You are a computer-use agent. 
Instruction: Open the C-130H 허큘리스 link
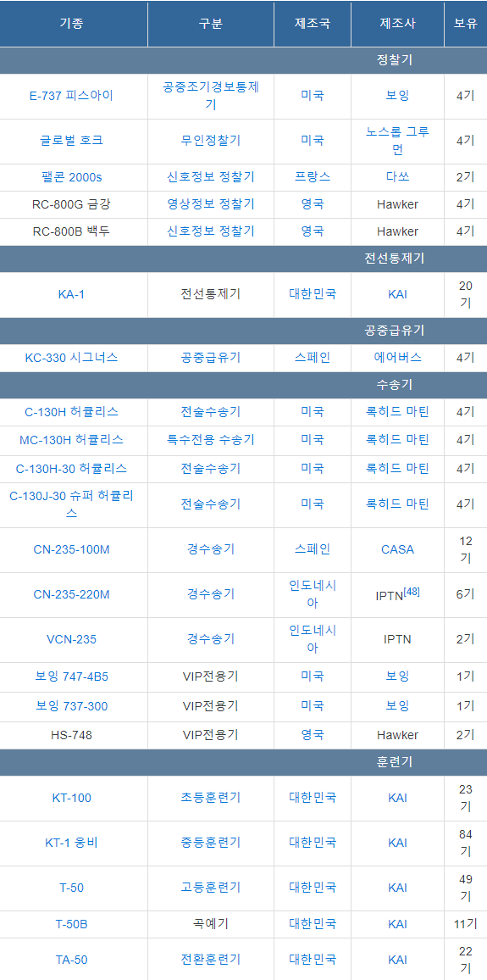pyautogui.click(x=71, y=412)
